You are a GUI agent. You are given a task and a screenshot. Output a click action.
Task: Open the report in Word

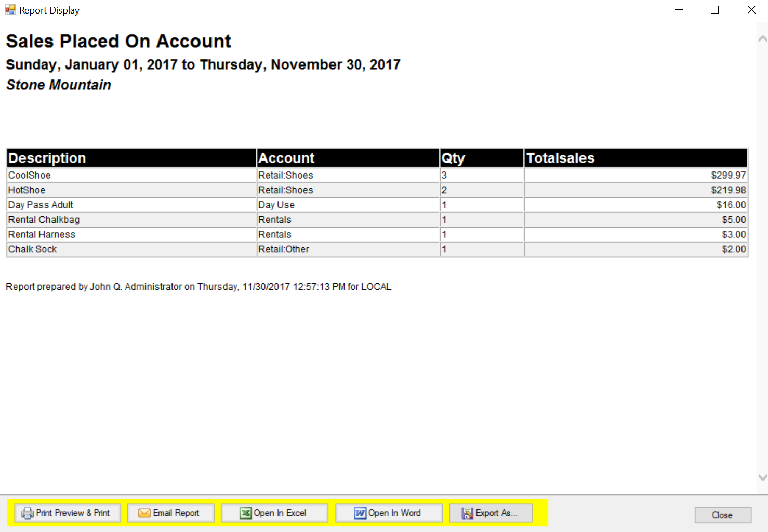click(389, 513)
